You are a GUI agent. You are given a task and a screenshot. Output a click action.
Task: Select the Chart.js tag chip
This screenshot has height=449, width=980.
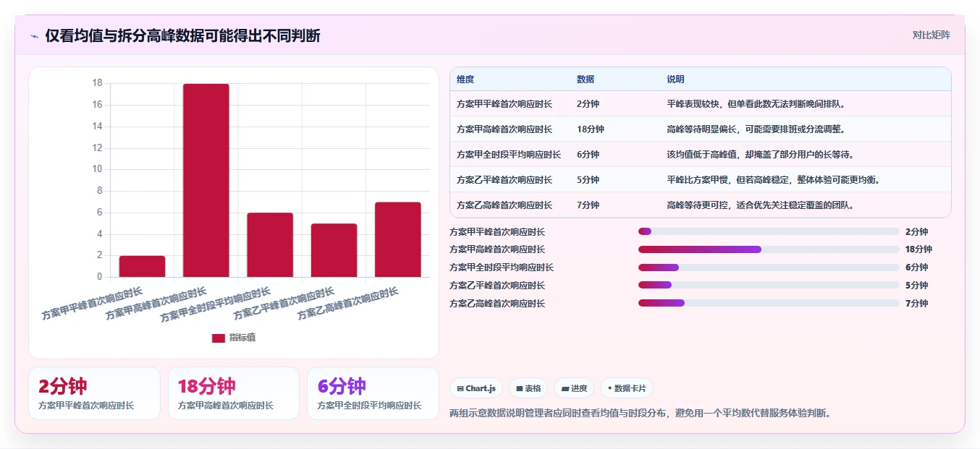(476, 388)
